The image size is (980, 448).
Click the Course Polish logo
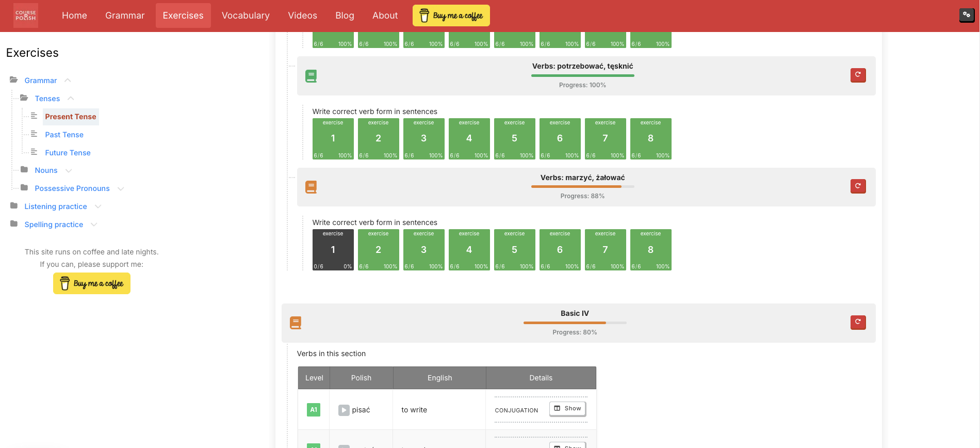(x=26, y=15)
